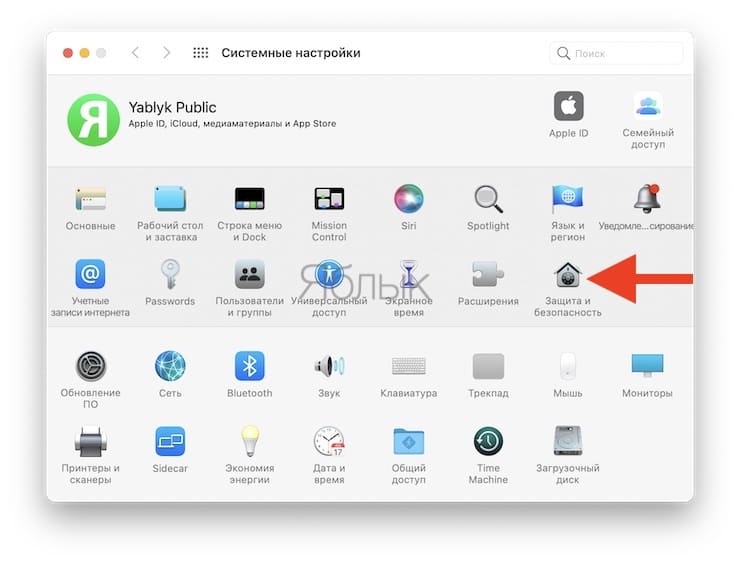The height and width of the screenshot is (563, 740).
Task: Open Spotlight preferences
Action: point(488,199)
